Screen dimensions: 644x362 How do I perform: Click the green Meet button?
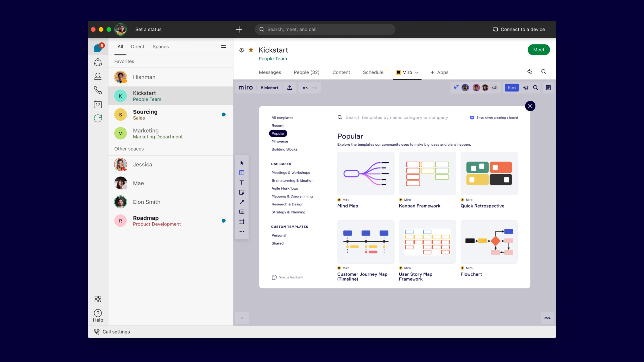pyautogui.click(x=538, y=50)
